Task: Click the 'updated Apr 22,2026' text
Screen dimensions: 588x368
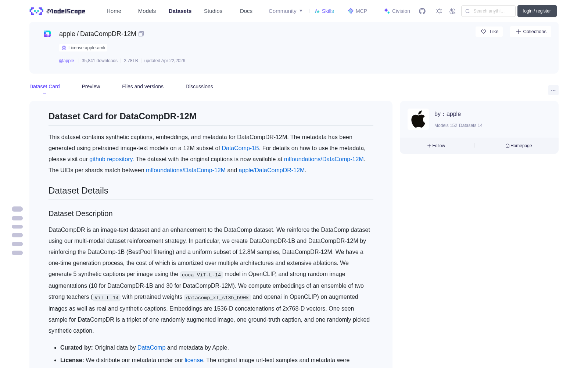Action: point(165,61)
